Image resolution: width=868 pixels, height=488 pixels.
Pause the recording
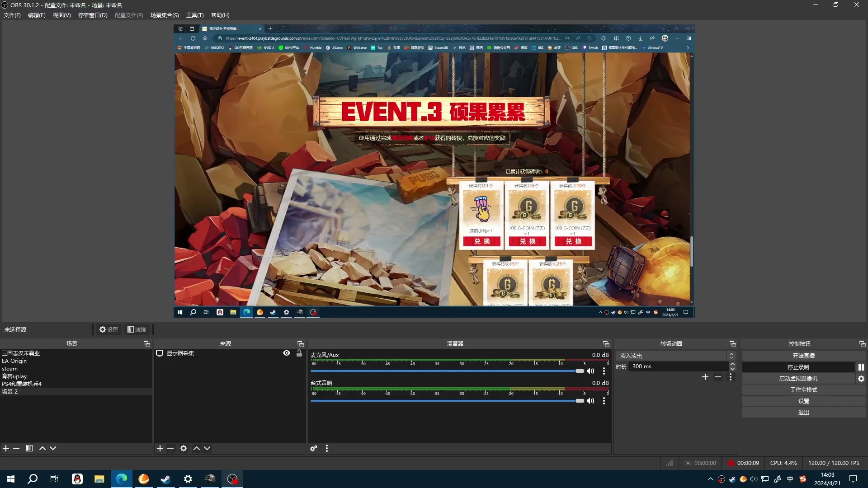pos(861,367)
